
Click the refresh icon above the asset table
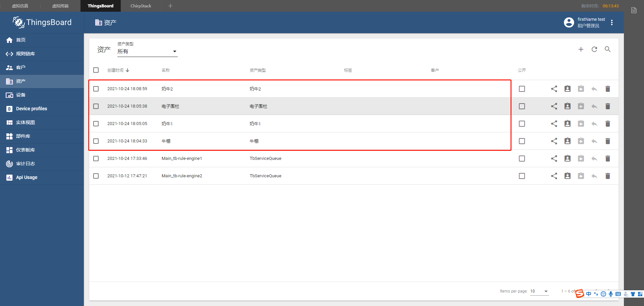click(594, 49)
